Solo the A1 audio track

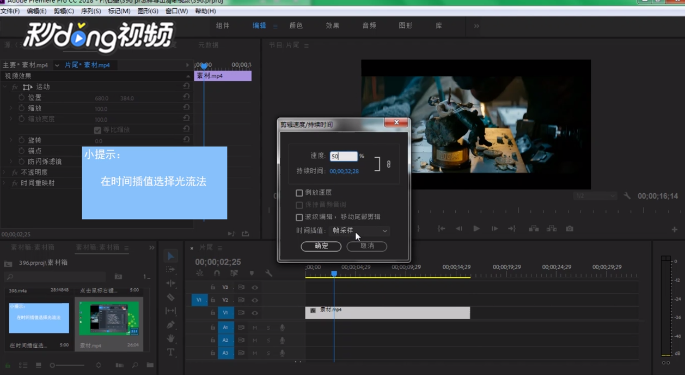click(x=268, y=327)
